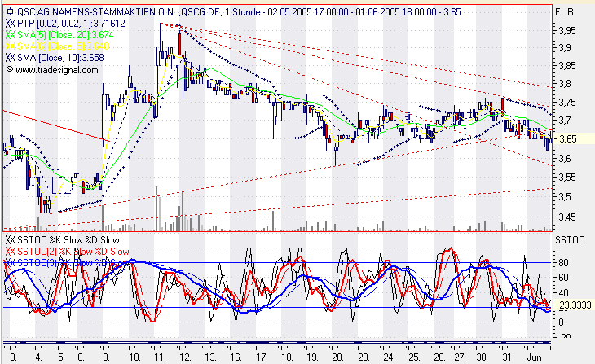Click the 3,75 price axis value

pos(566,103)
